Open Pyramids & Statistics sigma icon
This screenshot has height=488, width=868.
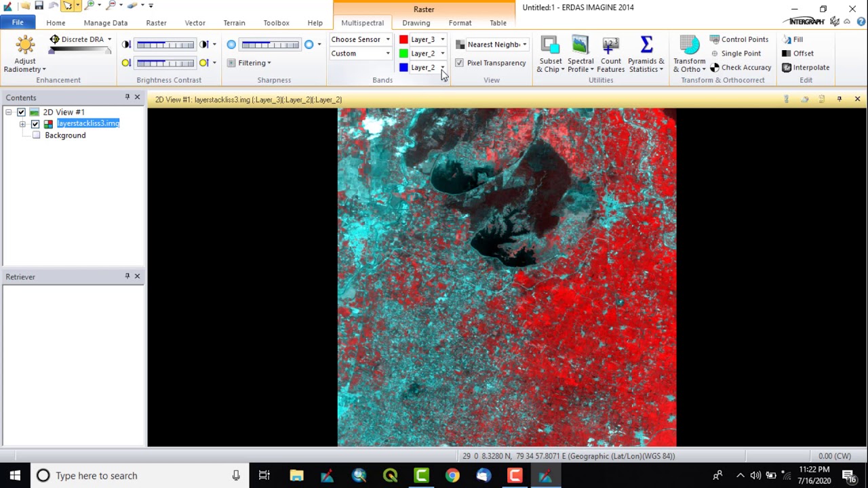(646, 45)
